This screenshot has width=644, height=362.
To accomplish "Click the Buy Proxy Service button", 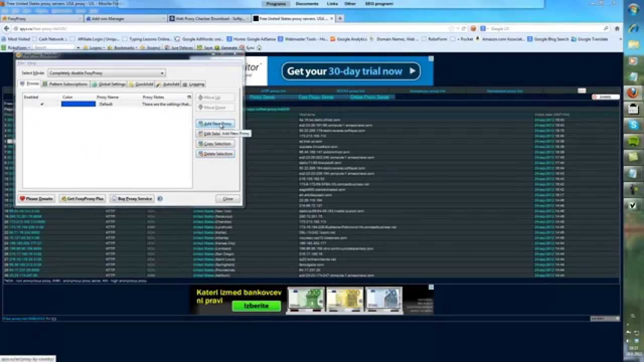I will pyautogui.click(x=132, y=199).
